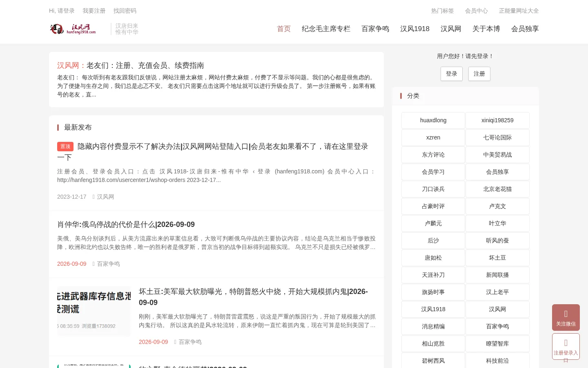Screen dimensions: 588x368
Task: Click the 找回密码 link
Action: click(125, 11)
